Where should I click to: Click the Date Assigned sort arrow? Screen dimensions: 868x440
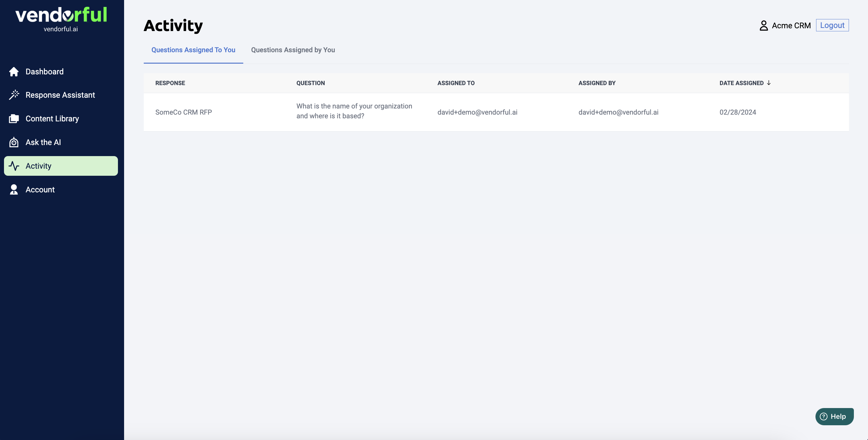(x=768, y=83)
